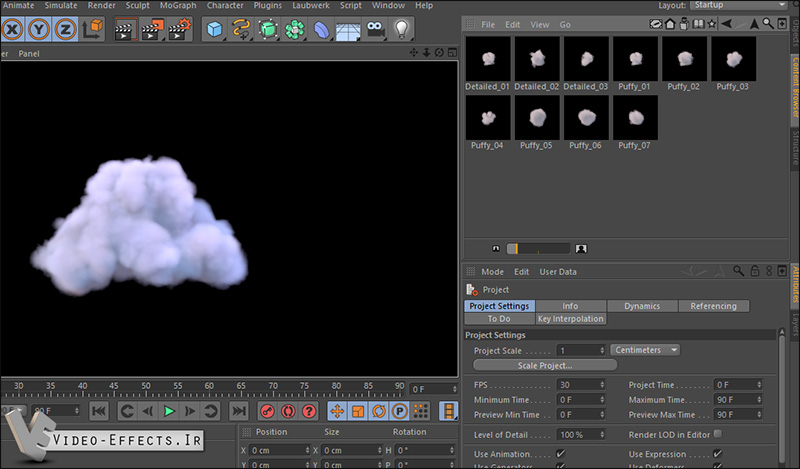This screenshot has height=469, width=800.
Task: Click the Scale Project button
Action: pos(545,365)
